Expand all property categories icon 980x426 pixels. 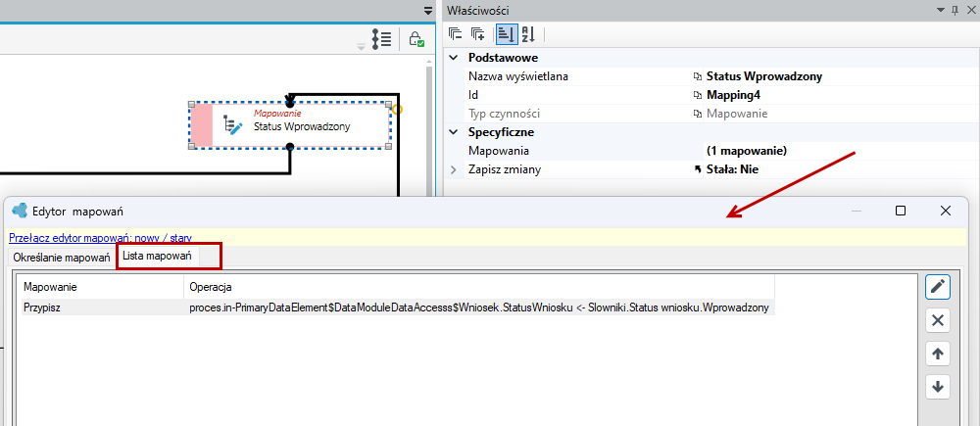coord(478,34)
